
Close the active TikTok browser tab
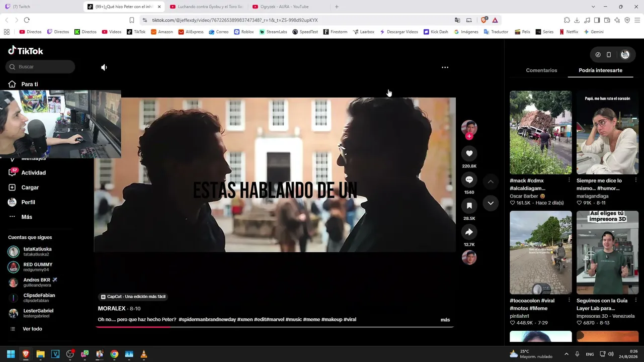(159, 7)
